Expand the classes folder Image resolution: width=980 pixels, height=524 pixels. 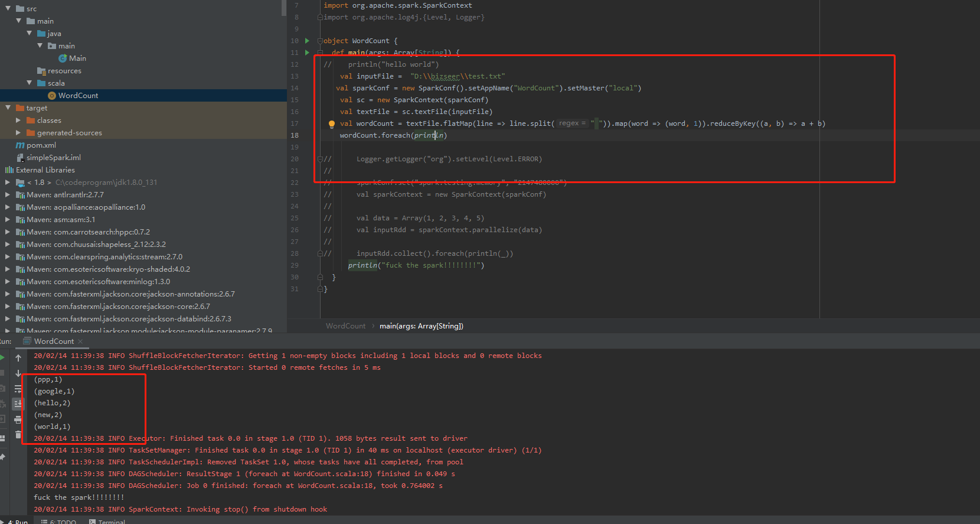[18, 120]
